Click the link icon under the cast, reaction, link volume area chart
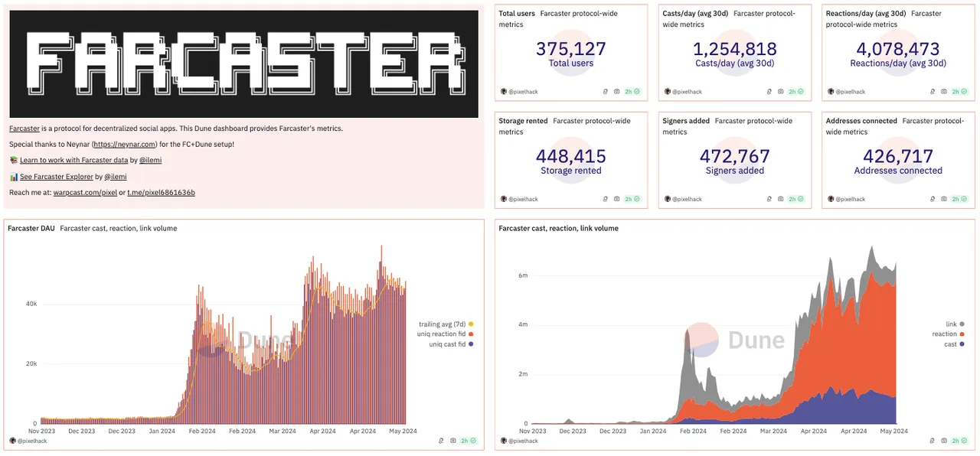Image resolution: width=980 pixels, height=456 pixels. [933, 441]
